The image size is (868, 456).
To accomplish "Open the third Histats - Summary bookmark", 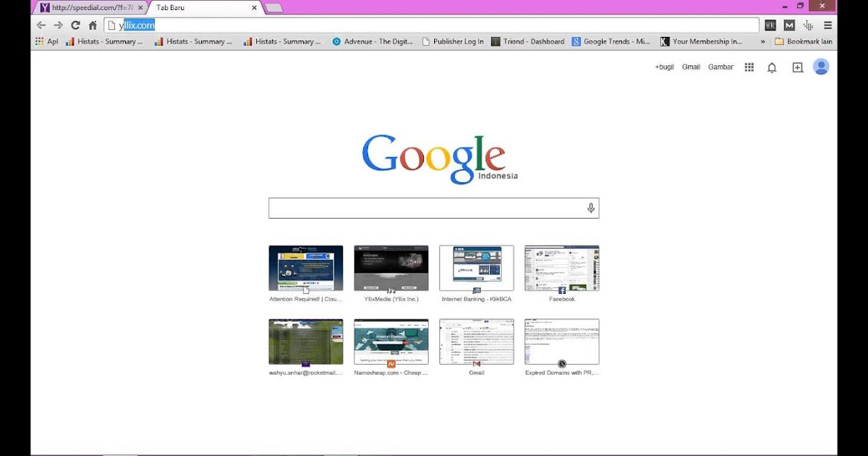I will pos(283,41).
